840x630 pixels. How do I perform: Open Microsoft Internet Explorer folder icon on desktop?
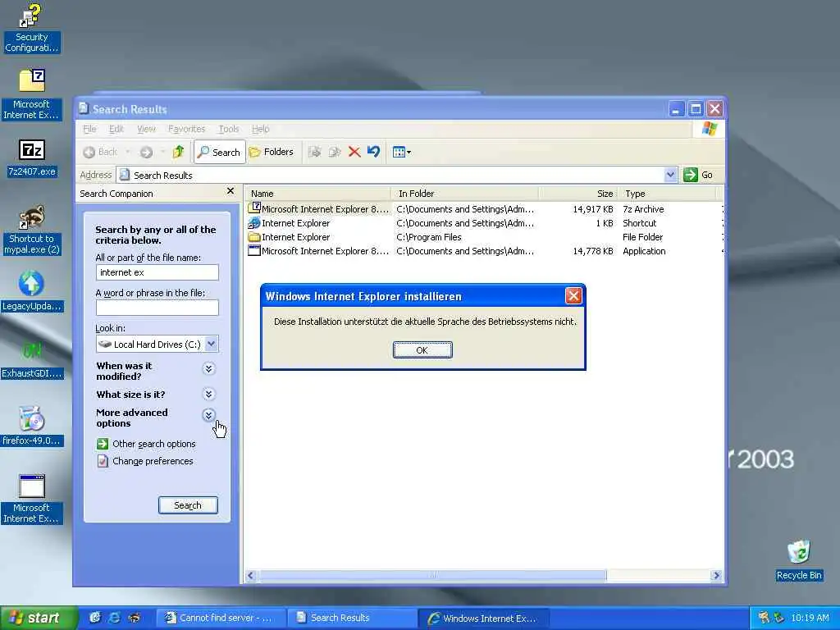[32, 94]
